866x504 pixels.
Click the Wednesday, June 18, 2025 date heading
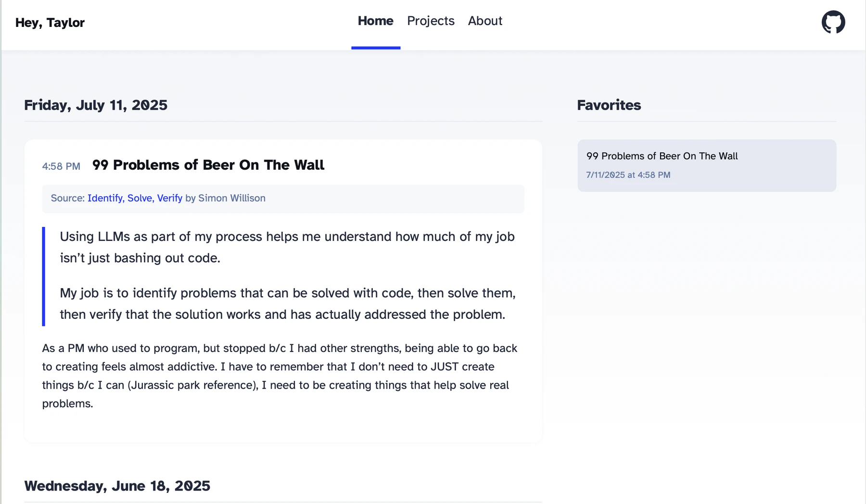coord(117,486)
